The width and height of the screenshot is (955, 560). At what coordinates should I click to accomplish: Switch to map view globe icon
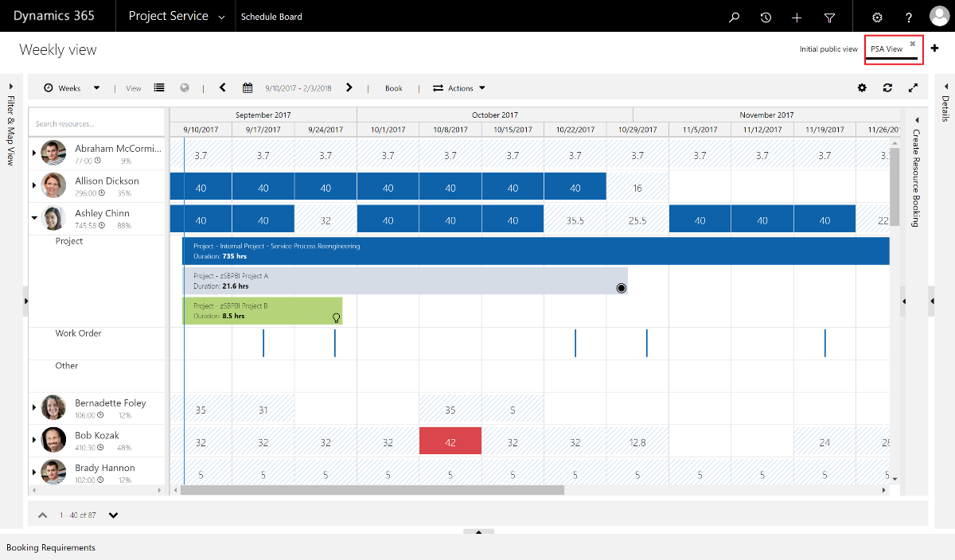[185, 88]
